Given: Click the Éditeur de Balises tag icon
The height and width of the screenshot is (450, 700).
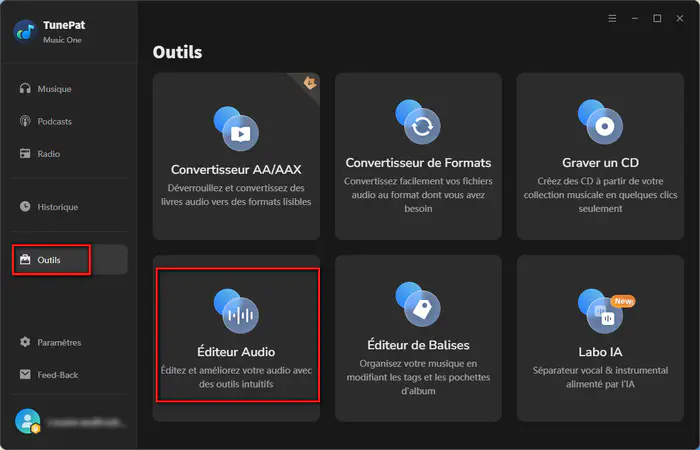Looking at the screenshot, I should (x=418, y=304).
